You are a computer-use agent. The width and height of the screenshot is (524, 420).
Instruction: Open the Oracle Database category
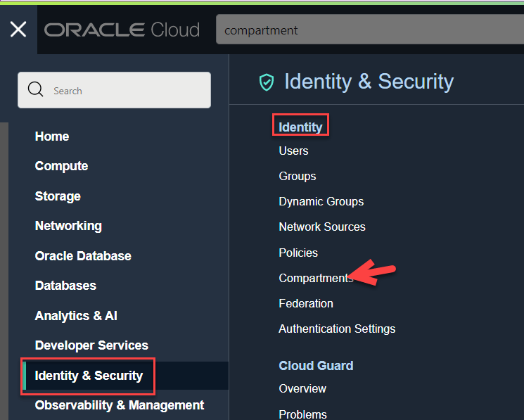click(x=83, y=256)
